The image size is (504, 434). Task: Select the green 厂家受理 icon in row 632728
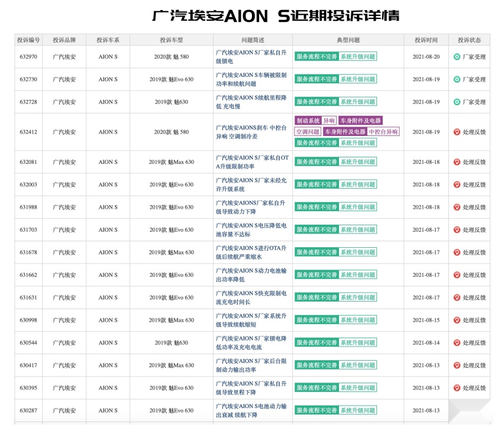coord(457,102)
